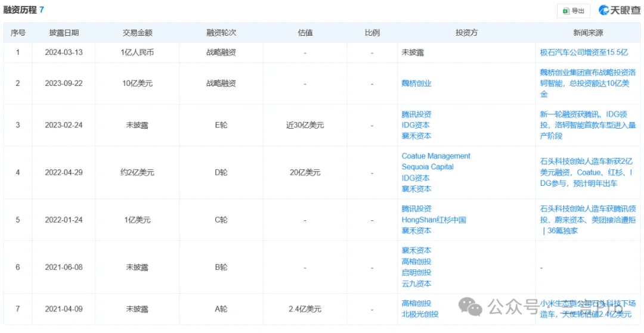Select the valuation cell 近30亿美元

(305, 125)
